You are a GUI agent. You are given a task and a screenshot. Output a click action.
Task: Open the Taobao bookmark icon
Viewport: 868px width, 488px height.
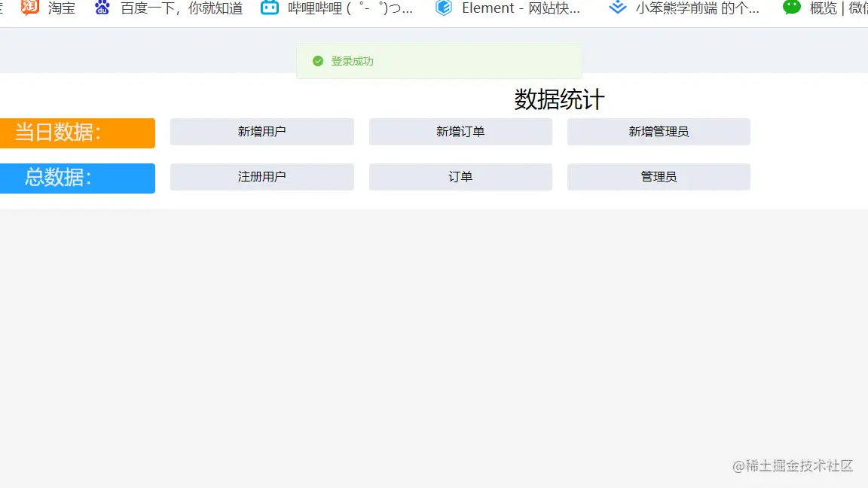point(30,8)
